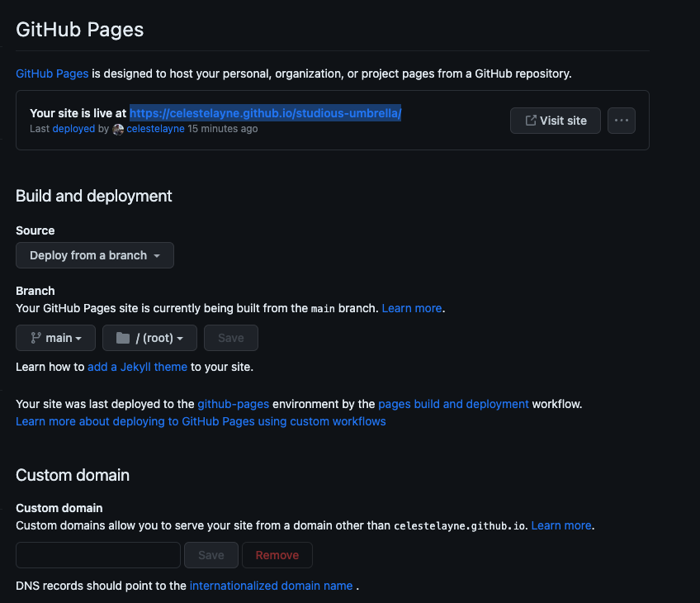Expand the 'Deploy from a branch' source dropdown
Screen dimensions: 700x603
(95, 255)
